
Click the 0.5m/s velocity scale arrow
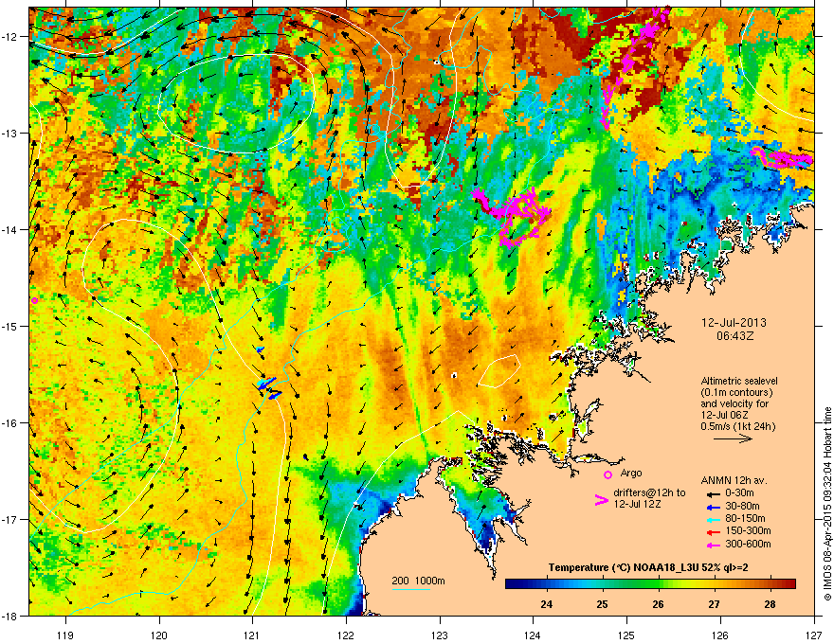(733, 438)
